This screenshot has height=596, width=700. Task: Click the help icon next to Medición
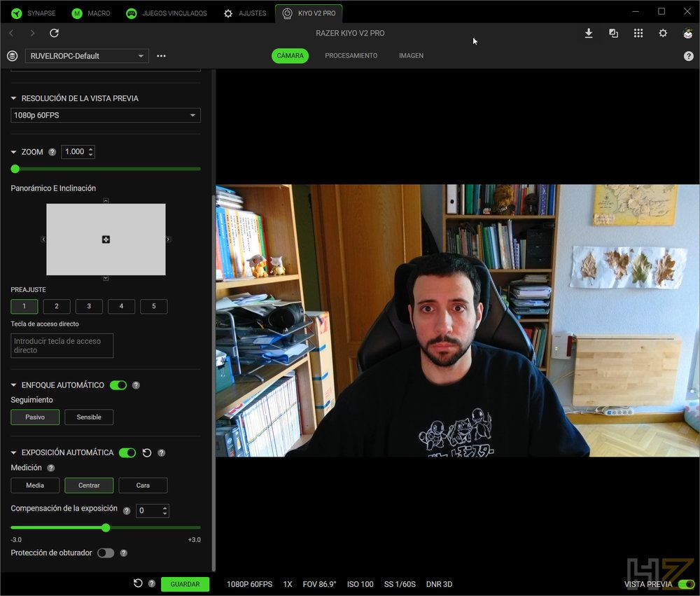pos(51,468)
